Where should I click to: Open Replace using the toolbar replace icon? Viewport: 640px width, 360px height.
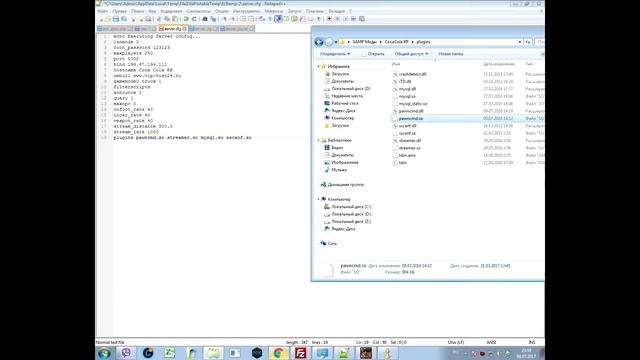point(213,19)
